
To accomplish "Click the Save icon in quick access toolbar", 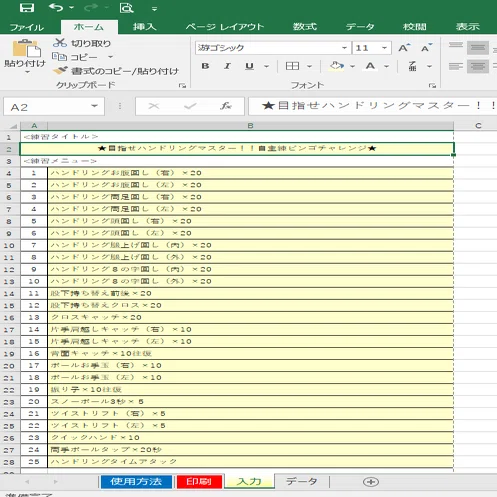I will point(27,8).
